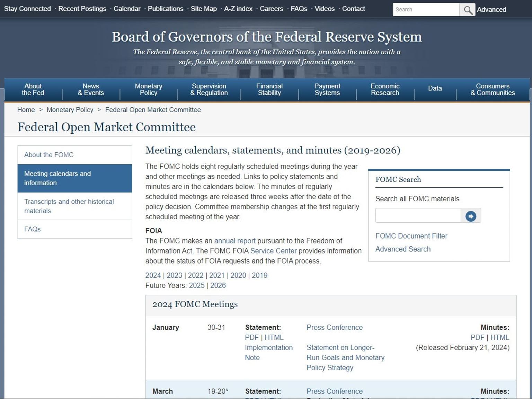Open FOIA Service Center link

coord(274,251)
